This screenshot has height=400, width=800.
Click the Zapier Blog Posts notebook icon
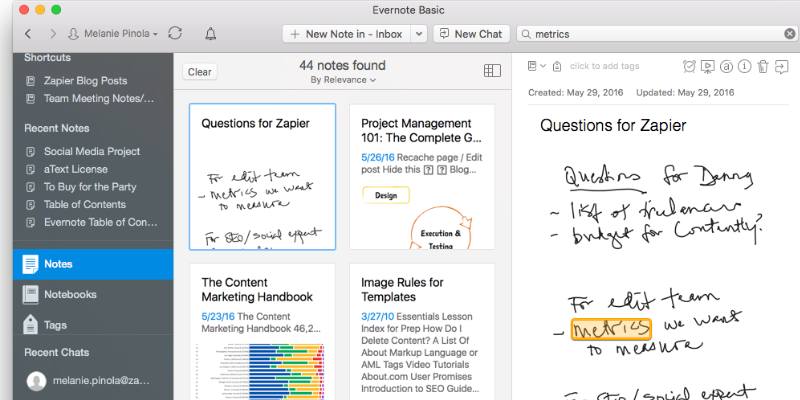31,81
